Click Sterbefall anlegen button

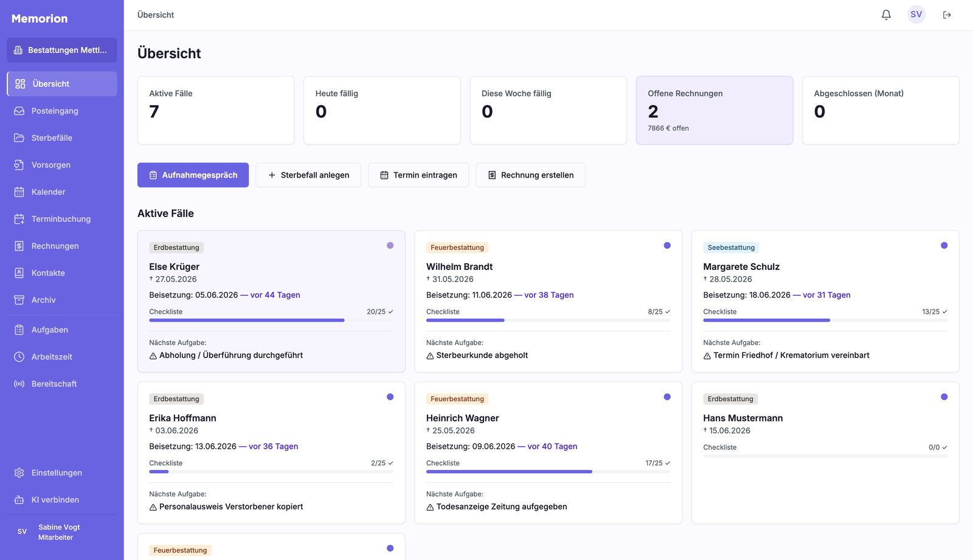308,175
